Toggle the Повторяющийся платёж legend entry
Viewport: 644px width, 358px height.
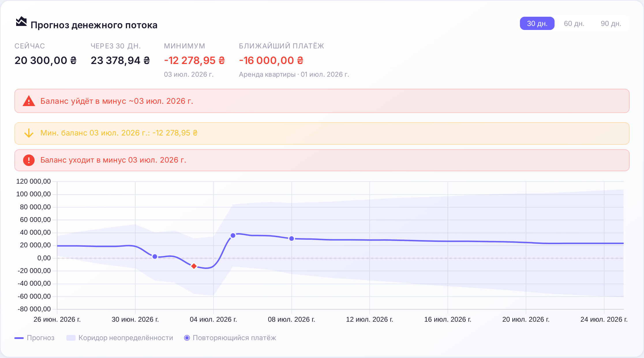click(x=230, y=338)
